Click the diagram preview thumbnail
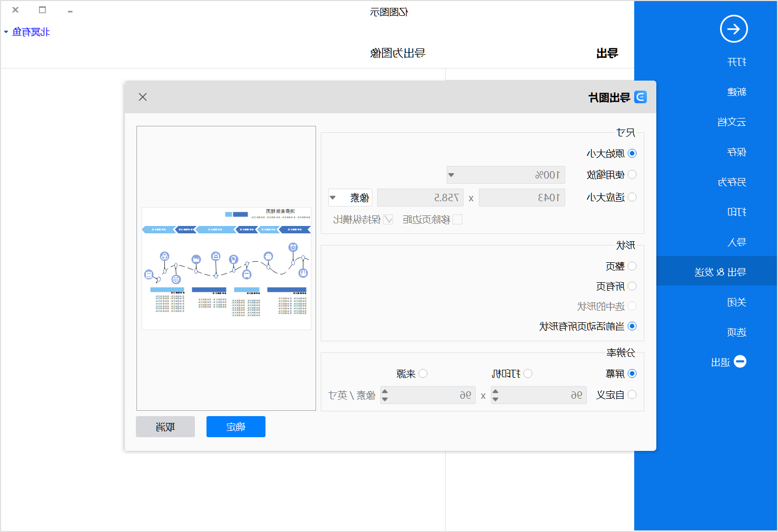The height and width of the screenshot is (532, 778). [226, 269]
